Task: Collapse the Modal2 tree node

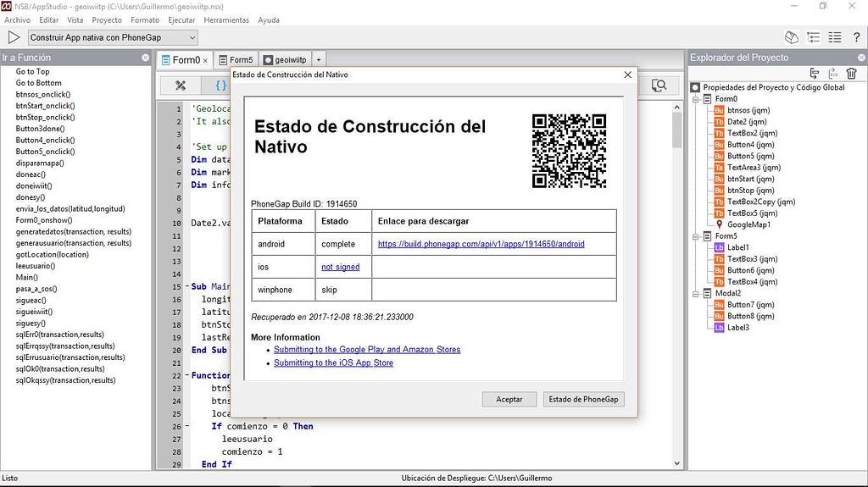Action: [x=696, y=293]
